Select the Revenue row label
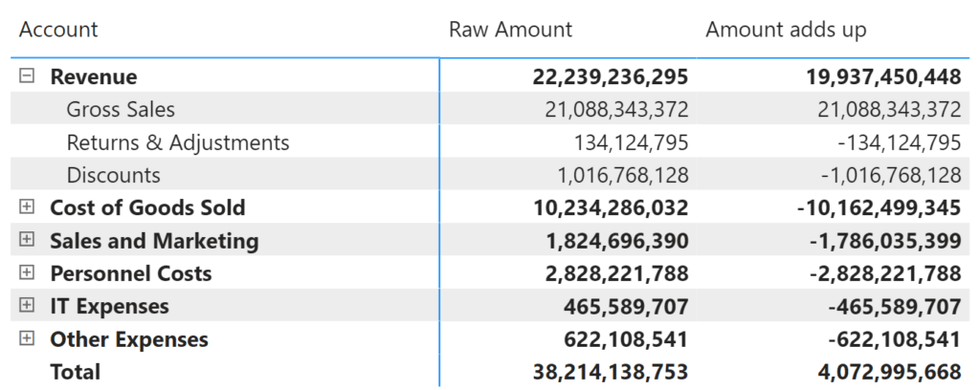Image resolution: width=980 pixels, height=390 pixels. (94, 76)
